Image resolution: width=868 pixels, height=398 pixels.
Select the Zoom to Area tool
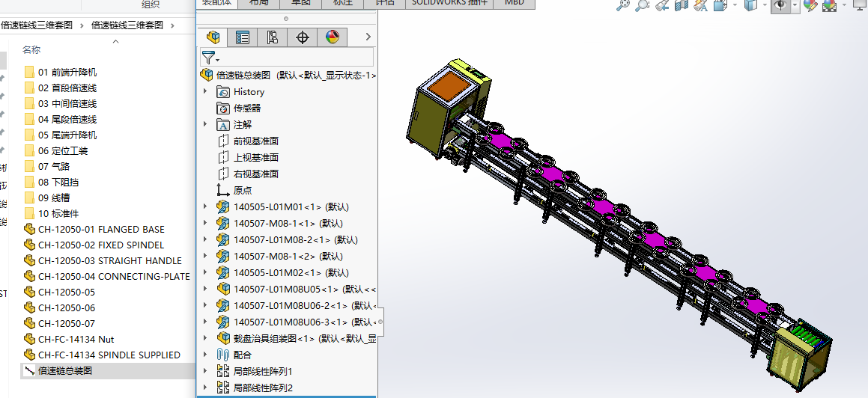(642, 5)
